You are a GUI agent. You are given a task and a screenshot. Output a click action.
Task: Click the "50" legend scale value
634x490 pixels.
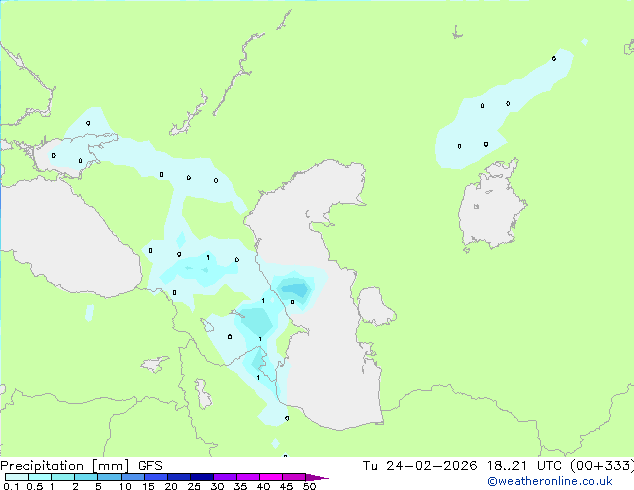click(x=309, y=486)
